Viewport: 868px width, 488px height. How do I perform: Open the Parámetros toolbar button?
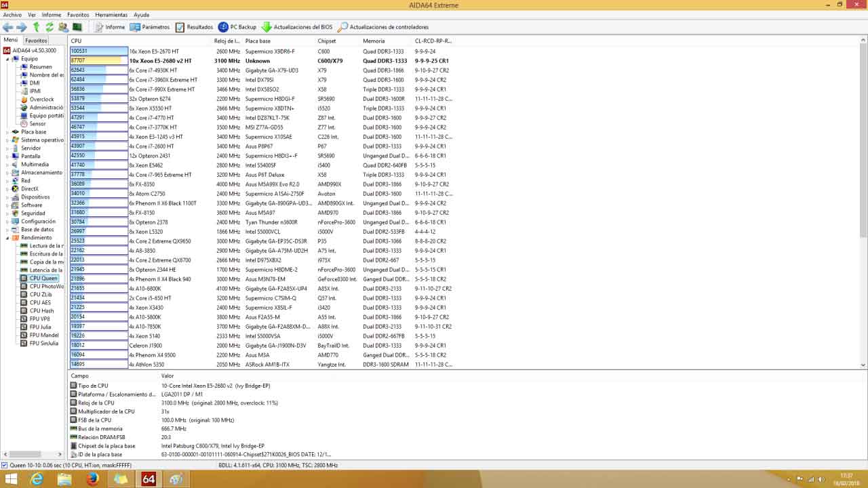(x=150, y=27)
